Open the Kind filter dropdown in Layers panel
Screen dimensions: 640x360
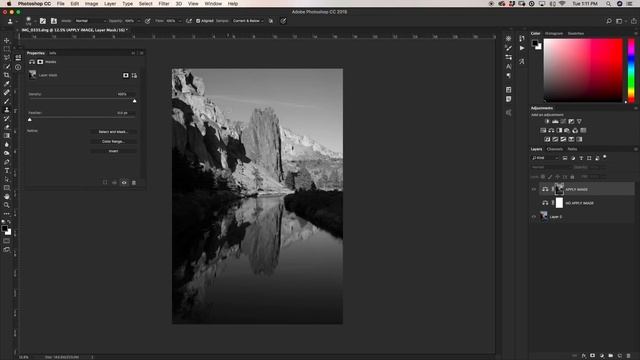[545, 158]
